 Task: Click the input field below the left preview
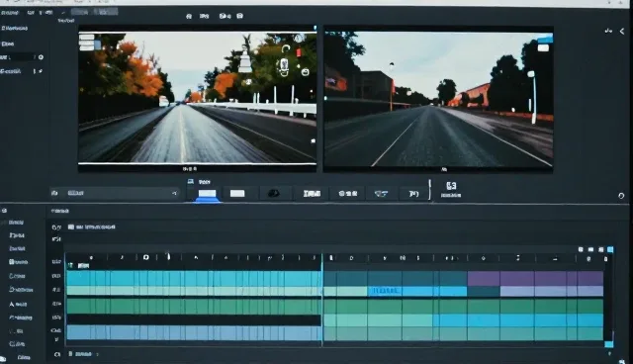tap(115, 193)
